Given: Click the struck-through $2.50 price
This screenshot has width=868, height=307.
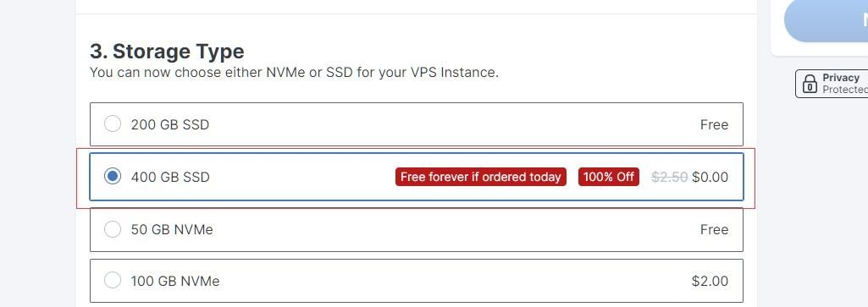Looking at the screenshot, I should [669, 177].
